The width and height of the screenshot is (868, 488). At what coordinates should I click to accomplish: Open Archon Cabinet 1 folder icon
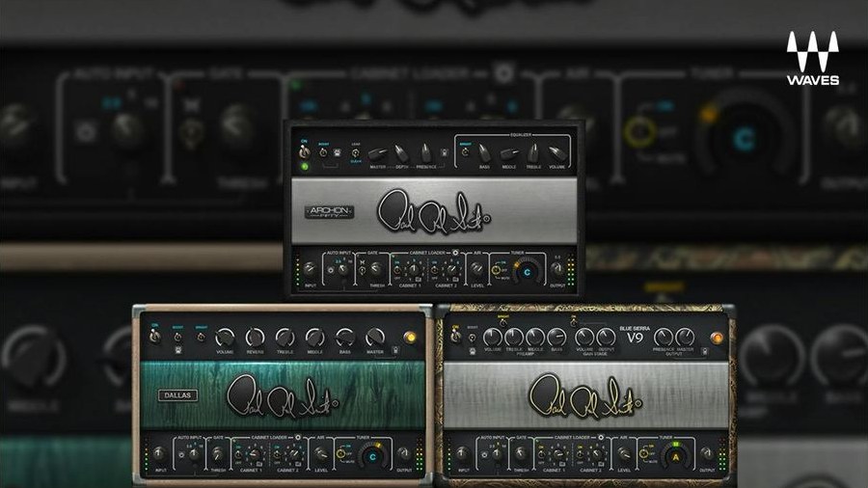pos(419,279)
